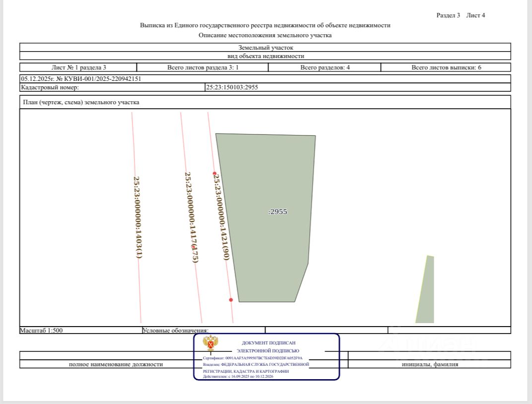Viewport: 532px width, 404px height.
Task: Click the 'Всего разделов: 4' cell
Action: coord(325,67)
